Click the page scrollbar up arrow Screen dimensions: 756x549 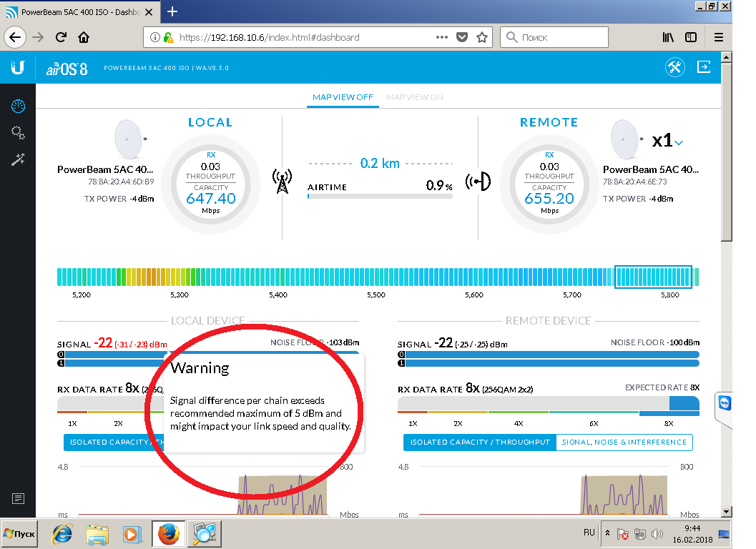tap(726, 57)
